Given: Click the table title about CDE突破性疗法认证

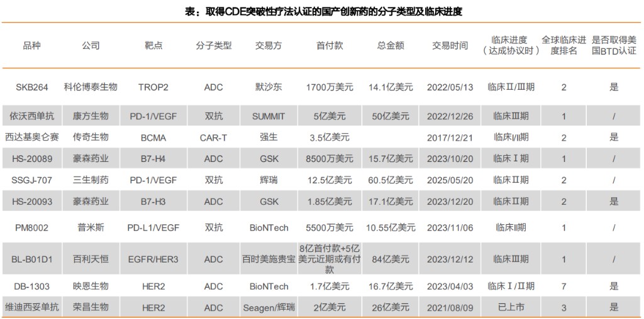Looking at the screenshot, I should point(324,12).
